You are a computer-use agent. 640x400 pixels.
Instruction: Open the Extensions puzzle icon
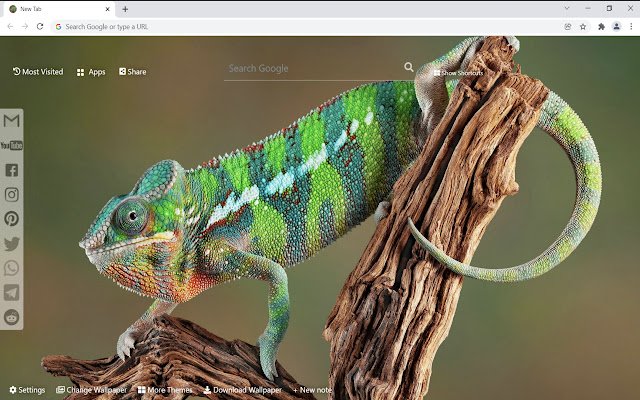click(601, 27)
